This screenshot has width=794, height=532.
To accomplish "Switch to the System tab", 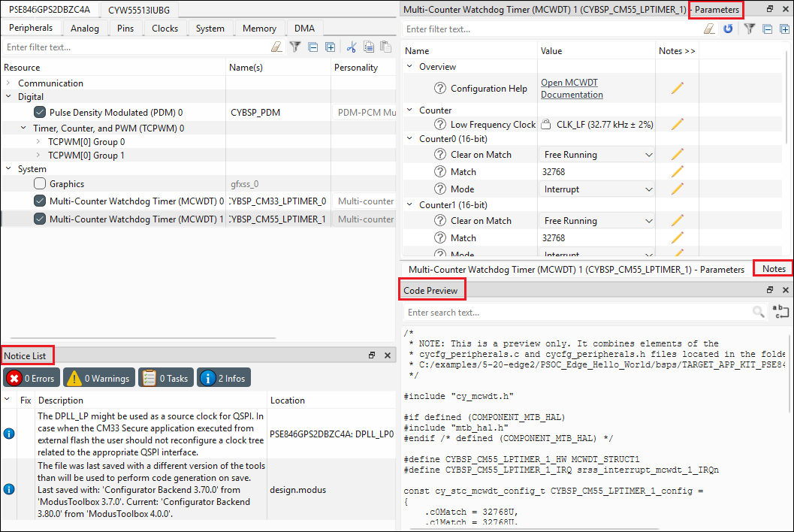I will point(210,29).
